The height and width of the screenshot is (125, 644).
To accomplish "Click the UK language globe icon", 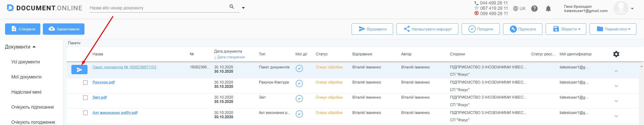I will [x=516, y=9].
